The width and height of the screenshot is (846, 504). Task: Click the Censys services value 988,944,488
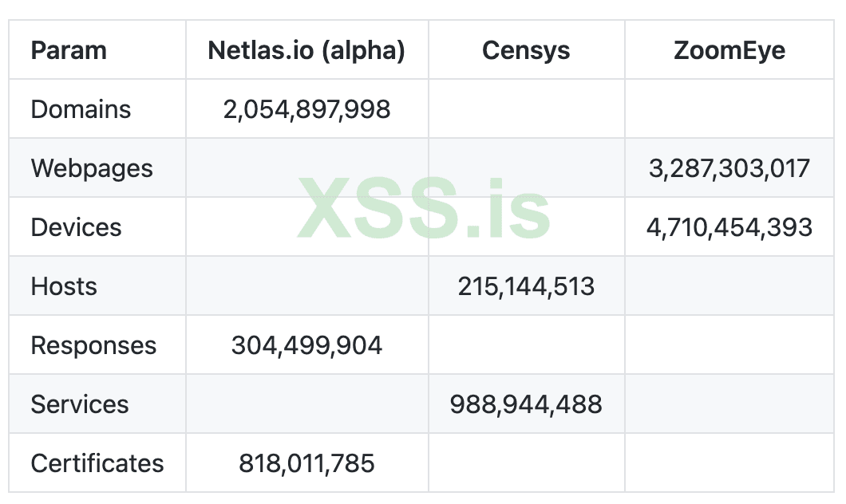pyautogui.click(x=526, y=404)
